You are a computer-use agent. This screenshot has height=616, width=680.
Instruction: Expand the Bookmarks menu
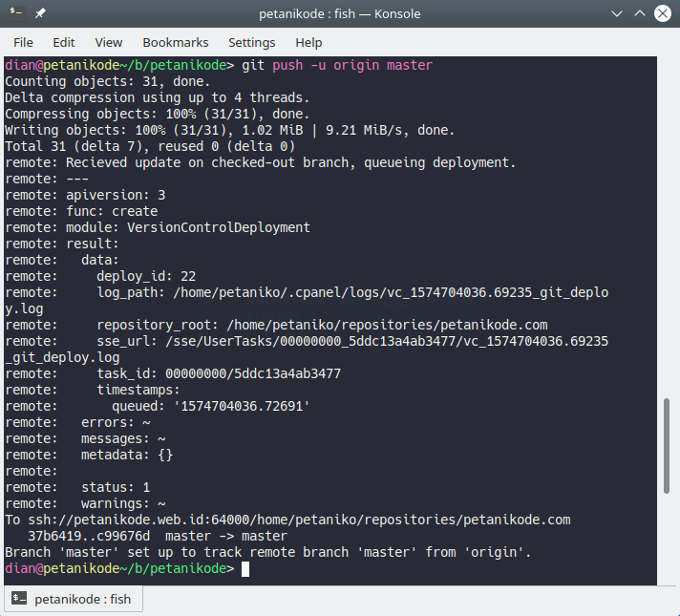tap(175, 43)
